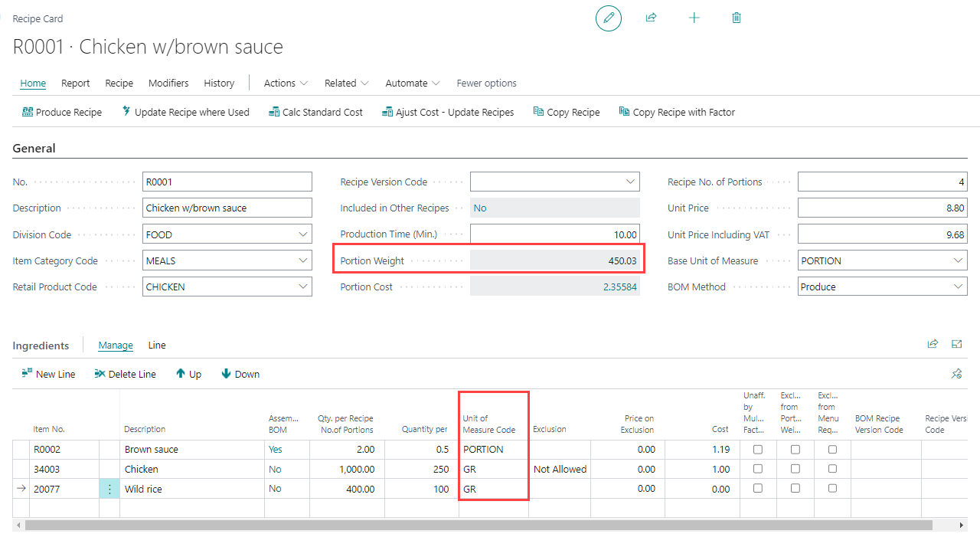The image size is (980, 547).
Task: Move line down with Down arrow
Action: point(240,374)
